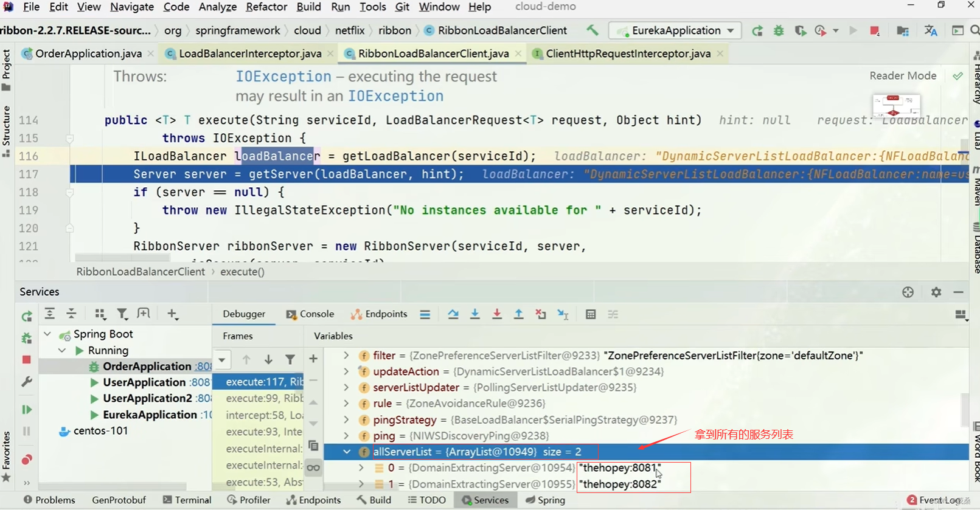
Task: Open the TODO tool window
Action: click(426, 500)
